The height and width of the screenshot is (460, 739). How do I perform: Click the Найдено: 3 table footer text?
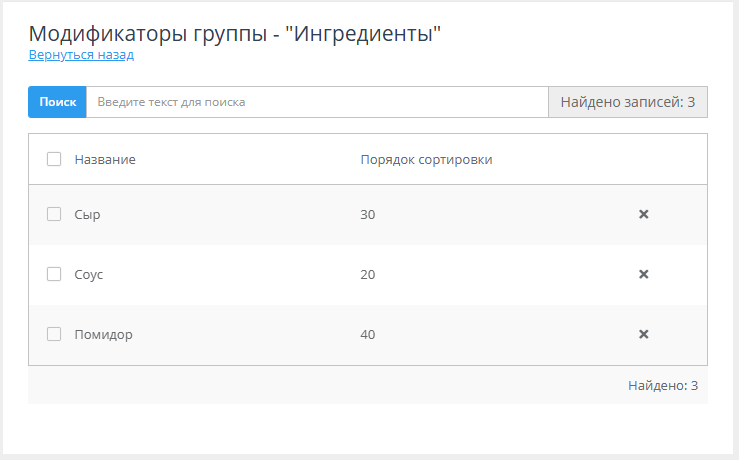tap(662, 385)
